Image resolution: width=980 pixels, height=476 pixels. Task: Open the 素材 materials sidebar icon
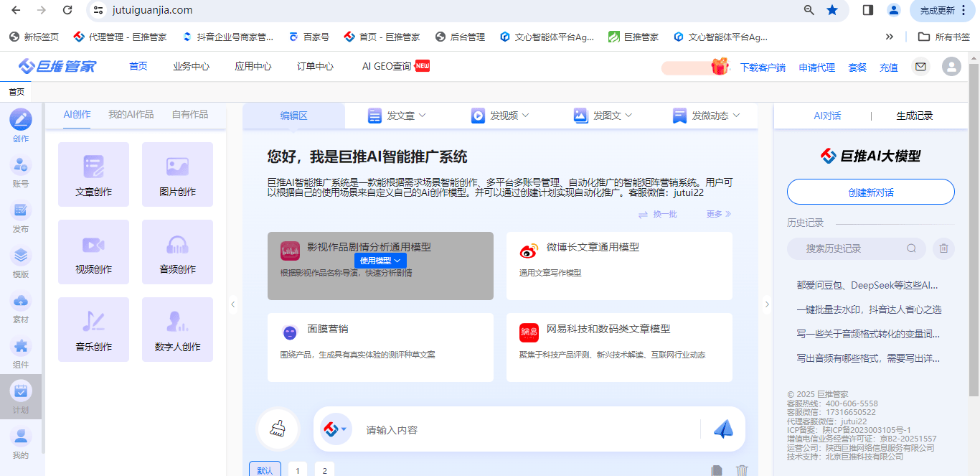click(21, 302)
